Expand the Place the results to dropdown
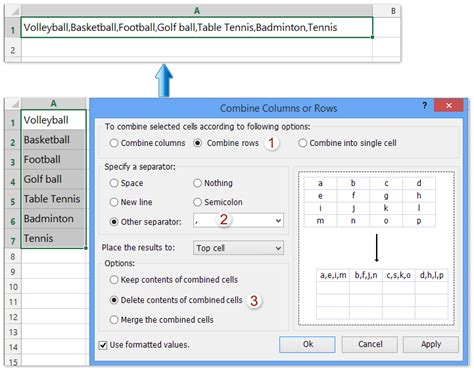The width and height of the screenshot is (474, 370). tap(278, 248)
